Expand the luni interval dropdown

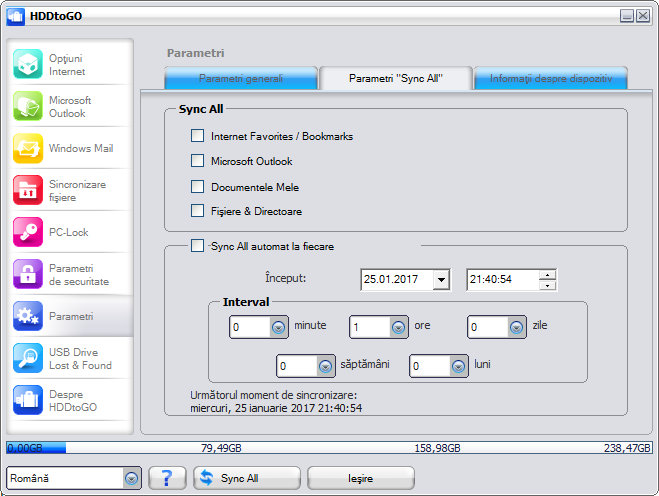(x=458, y=366)
